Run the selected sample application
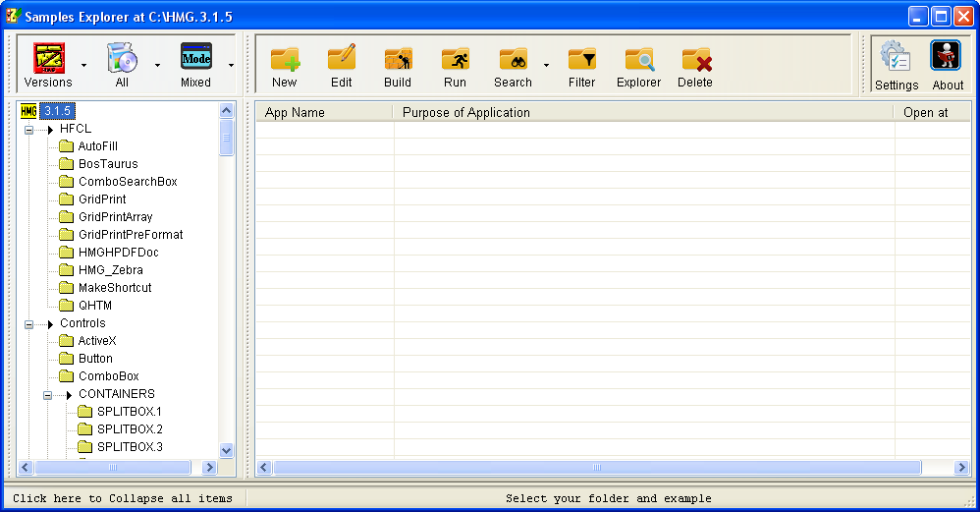Image resolution: width=980 pixels, height=512 pixels. click(x=455, y=60)
